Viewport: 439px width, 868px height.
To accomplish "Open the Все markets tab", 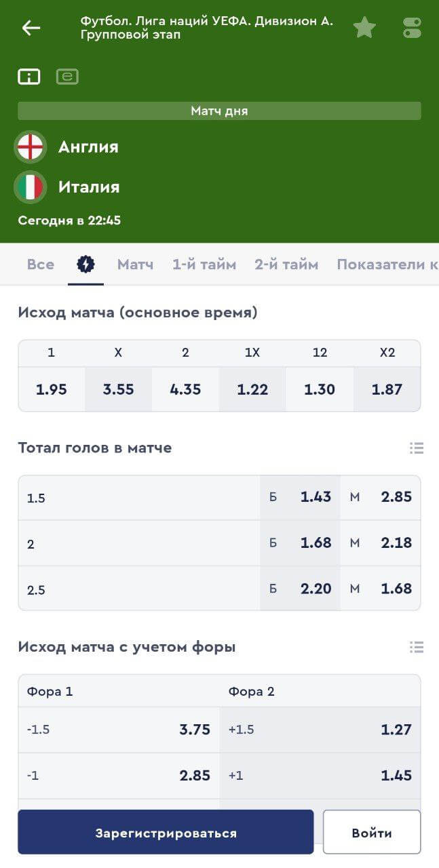I will [x=41, y=264].
